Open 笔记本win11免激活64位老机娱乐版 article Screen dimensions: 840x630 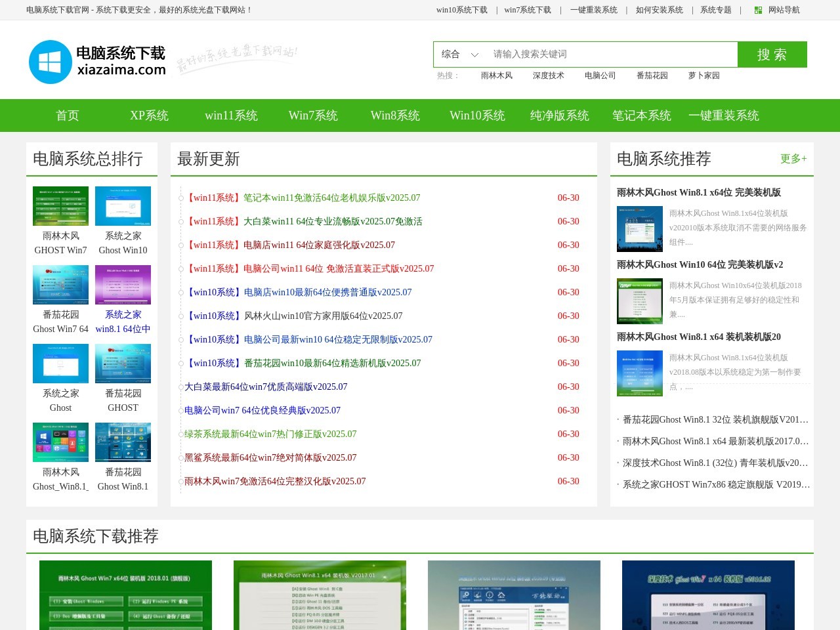point(332,198)
